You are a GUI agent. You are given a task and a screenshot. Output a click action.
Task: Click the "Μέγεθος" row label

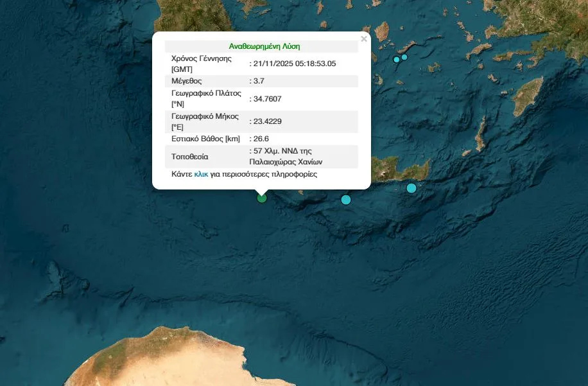click(187, 81)
